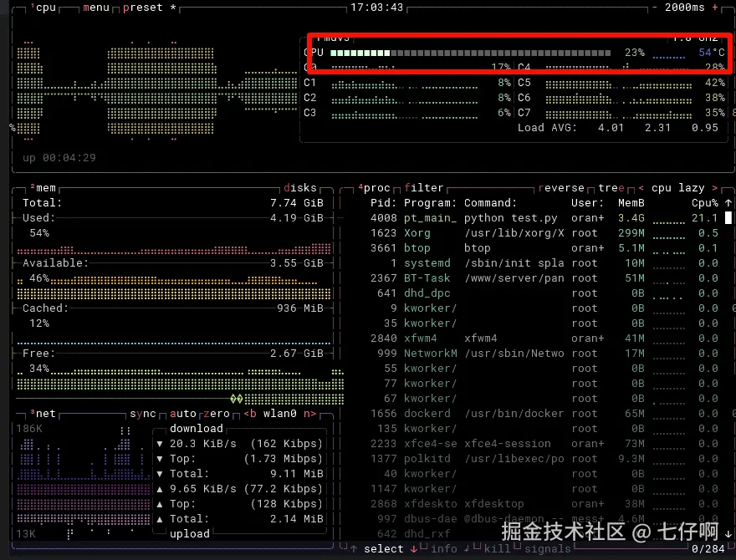Open the signals list
Screen dimensions: 736x560
click(547, 549)
